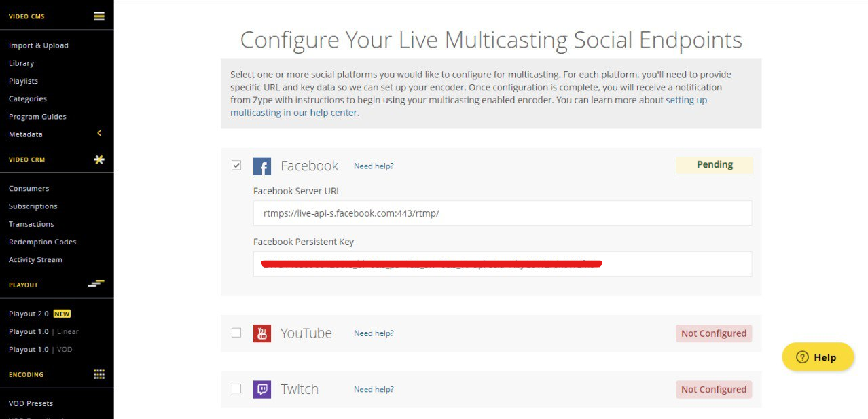Click the VIDEO CMS section header
Viewport: 868px width, 419px height.
click(x=26, y=16)
